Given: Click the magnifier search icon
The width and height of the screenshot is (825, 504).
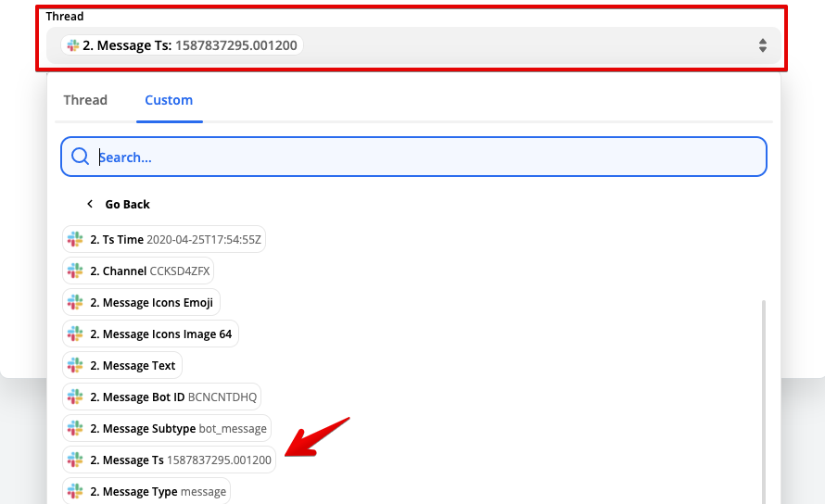Looking at the screenshot, I should pos(80,157).
